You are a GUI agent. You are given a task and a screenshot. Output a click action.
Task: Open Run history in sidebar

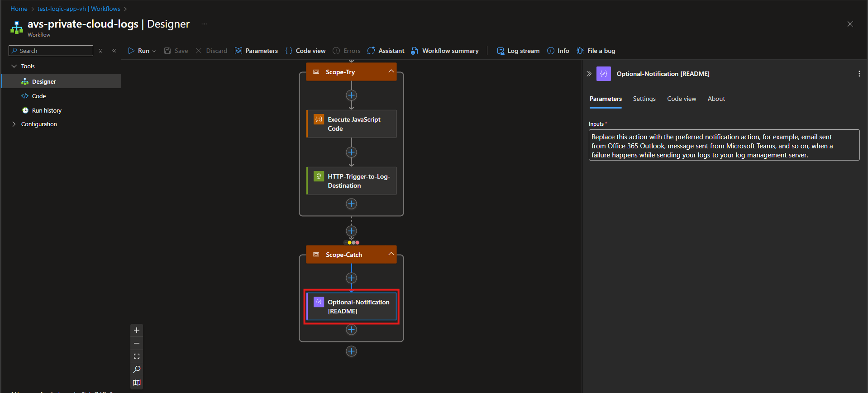(x=47, y=110)
